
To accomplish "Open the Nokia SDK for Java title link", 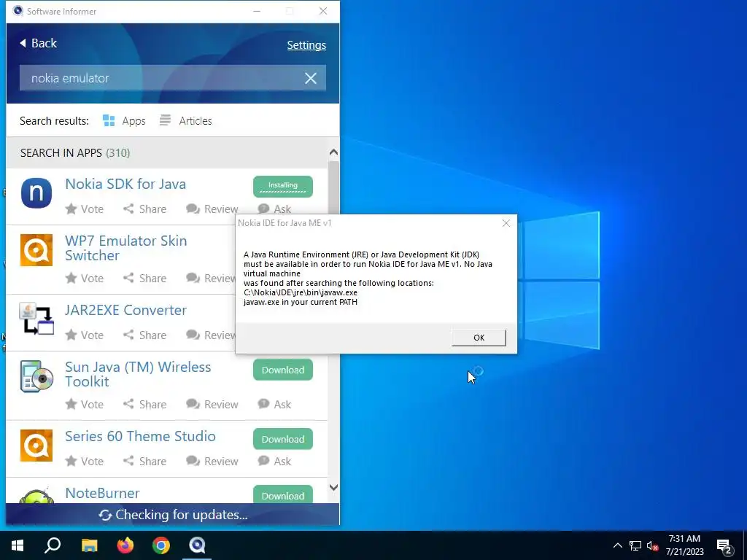I will [125, 184].
